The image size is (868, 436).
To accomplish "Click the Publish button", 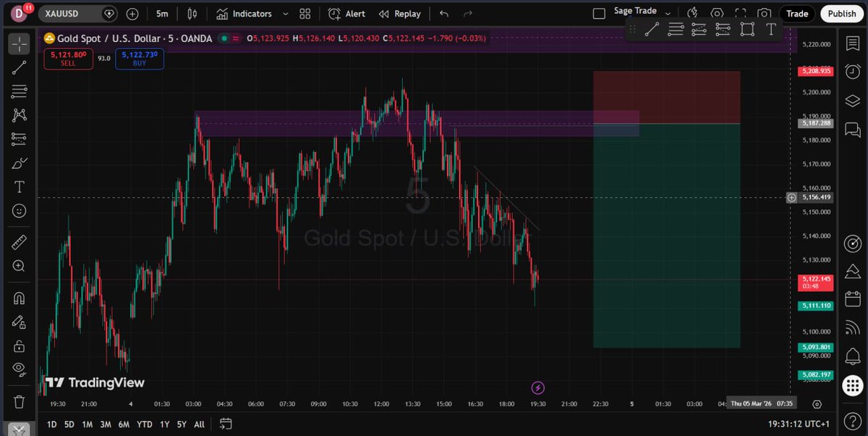I will coord(842,14).
